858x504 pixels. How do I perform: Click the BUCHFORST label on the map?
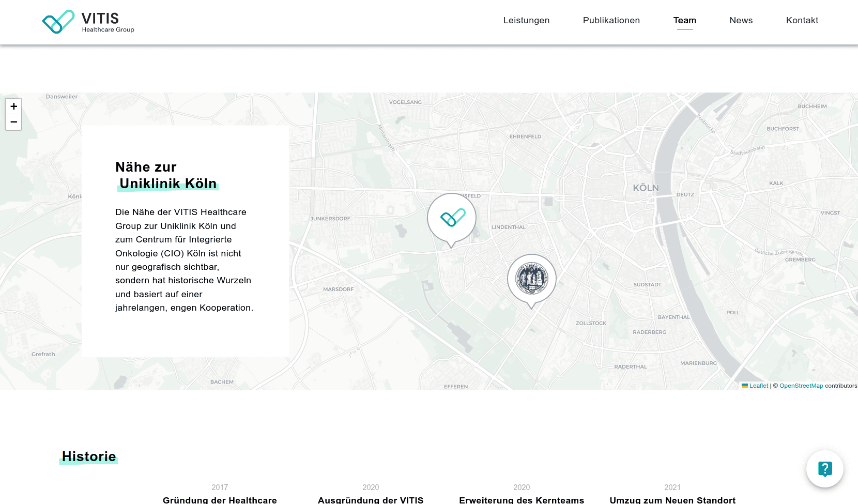coord(783,129)
